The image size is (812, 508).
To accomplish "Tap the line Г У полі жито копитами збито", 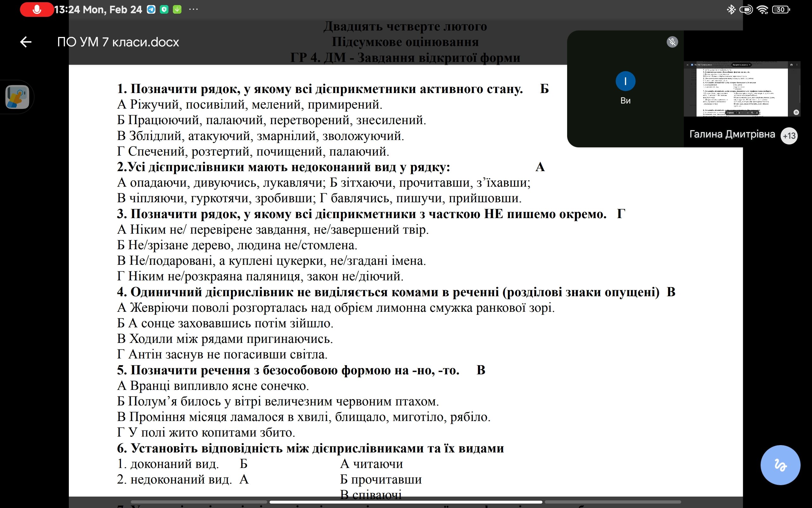I will pyautogui.click(x=206, y=432).
